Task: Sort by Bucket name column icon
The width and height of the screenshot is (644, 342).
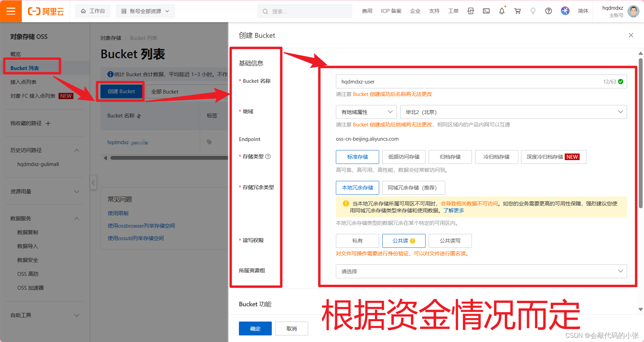Action: tap(139, 116)
